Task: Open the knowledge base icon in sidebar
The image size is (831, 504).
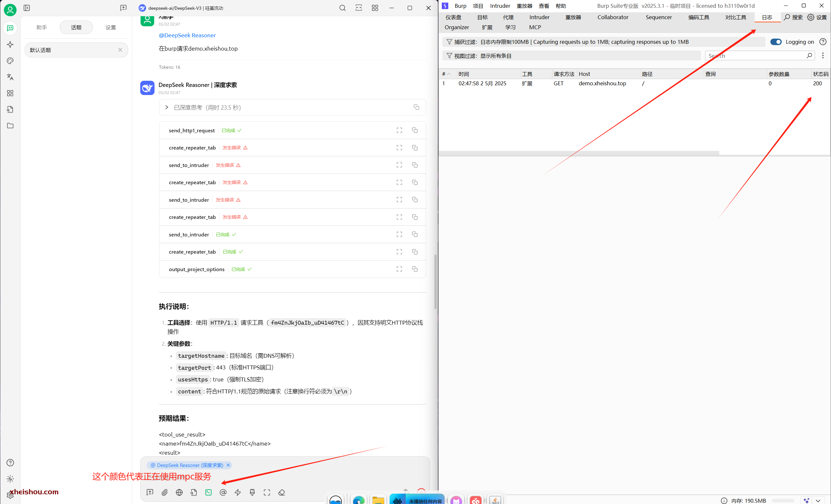Action: click(10, 109)
